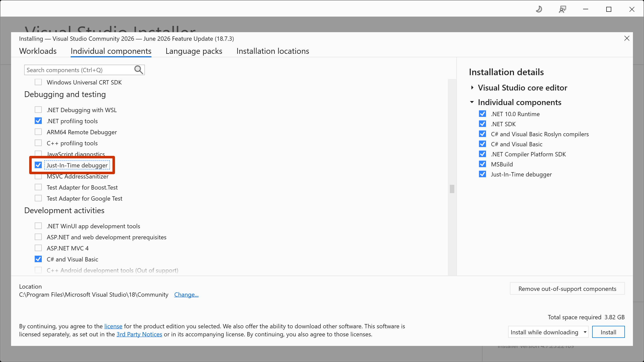644x362 pixels.
Task: Open the 3rd Party Notices link
Action: (x=139, y=334)
